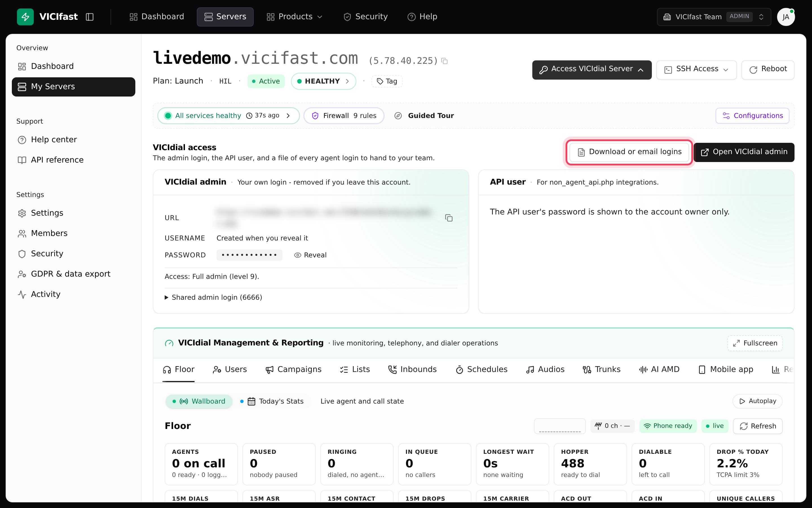The width and height of the screenshot is (812, 508).
Task: Open API reference in the sidebar
Action: pyautogui.click(x=74, y=160)
